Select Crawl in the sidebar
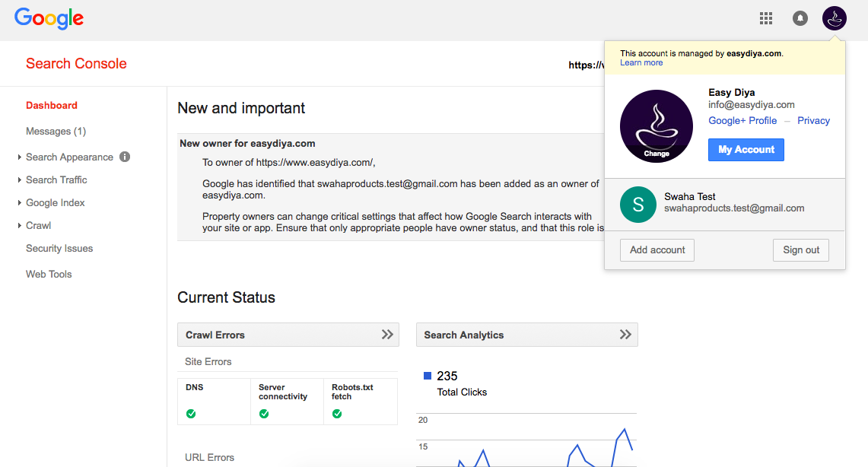 point(38,225)
